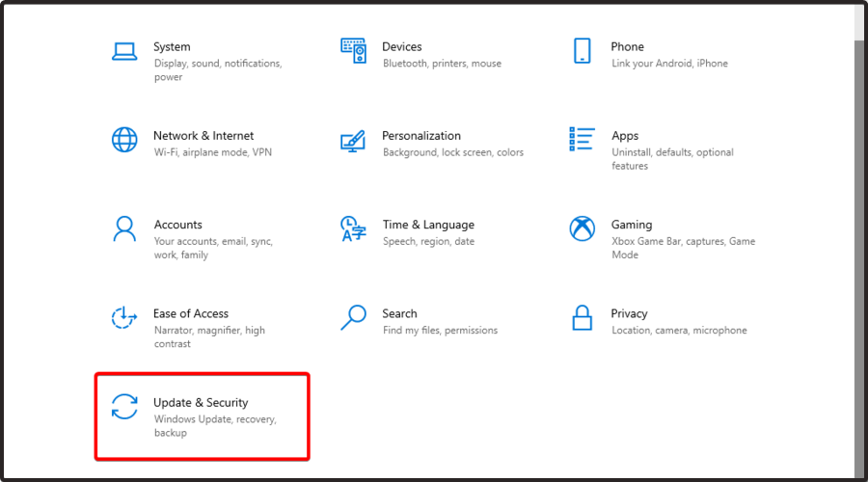
Task: Click the Time & Language heading
Action: 428,225
